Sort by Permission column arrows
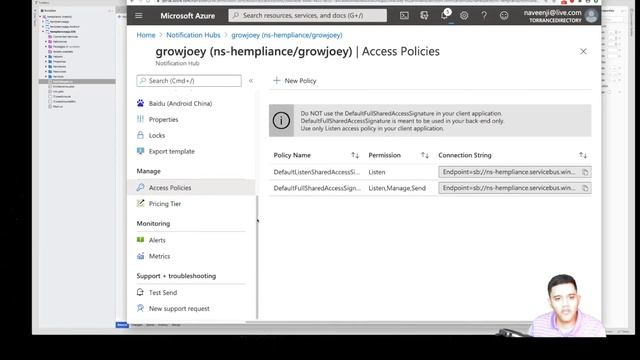Image resolution: width=640 pixels, height=360 pixels. tap(425, 155)
